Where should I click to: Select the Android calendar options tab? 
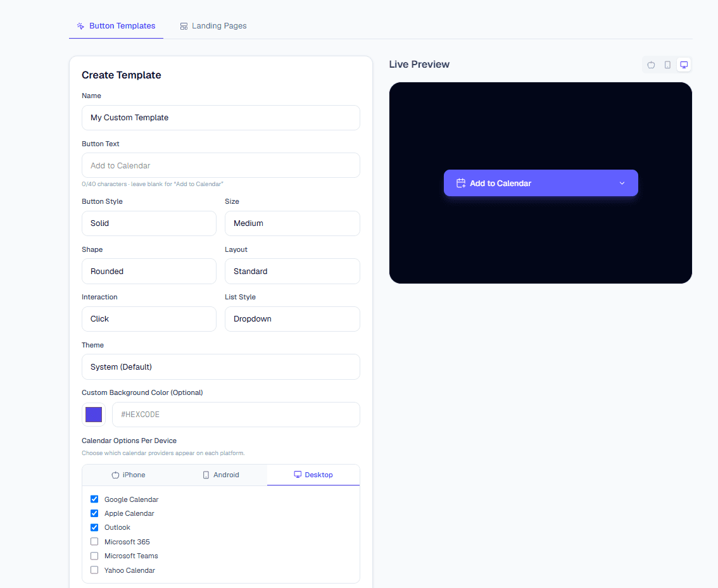[x=221, y=475]
